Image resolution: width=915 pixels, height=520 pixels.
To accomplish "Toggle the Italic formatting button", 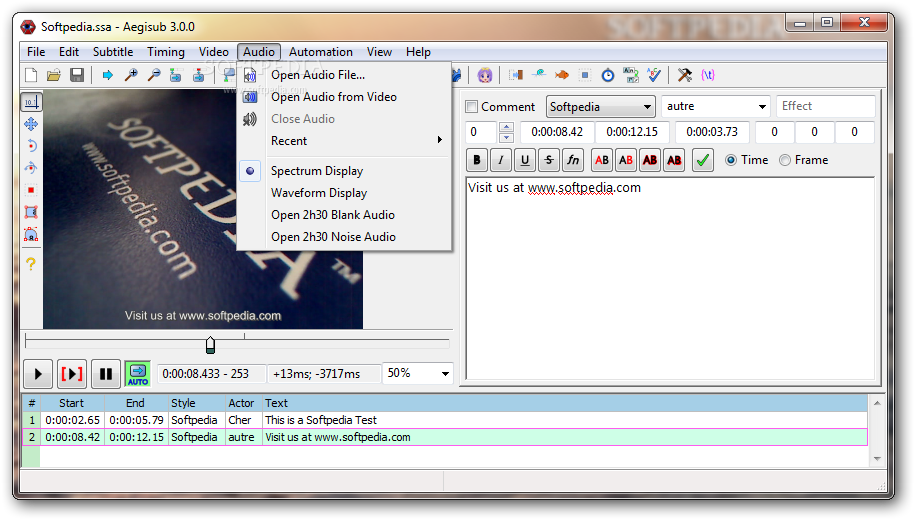I will [501, 160].
